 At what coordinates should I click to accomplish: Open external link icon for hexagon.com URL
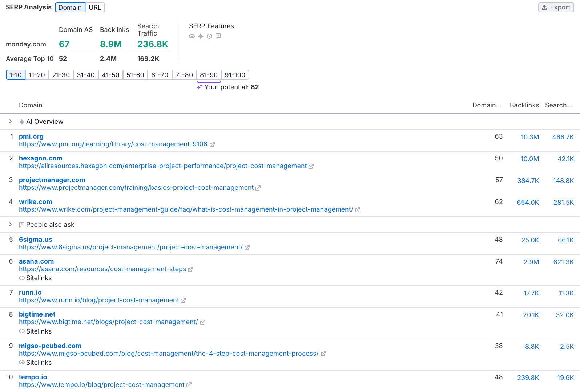point(311,166)
